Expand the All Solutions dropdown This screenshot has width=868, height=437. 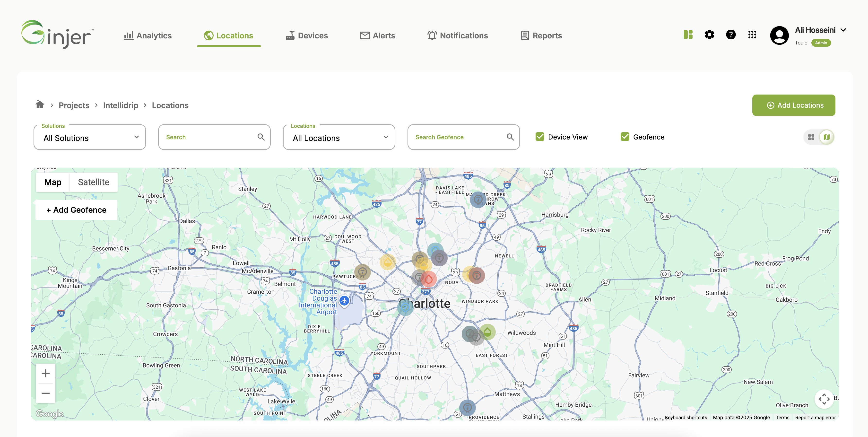(90, 138)
